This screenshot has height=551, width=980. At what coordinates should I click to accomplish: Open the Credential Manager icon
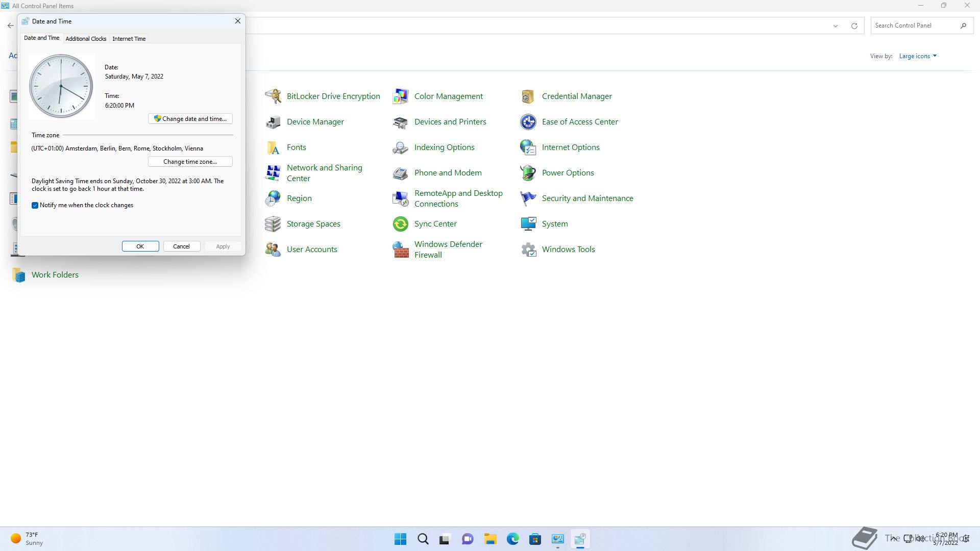pos(528,96)
